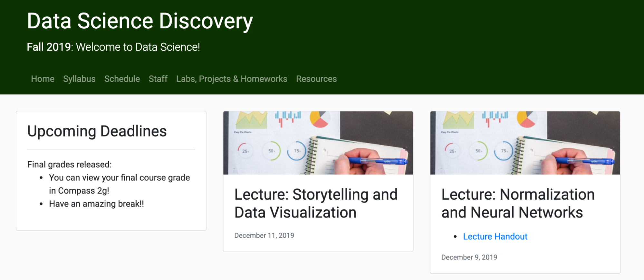
Task: Open the Lecture Handout link
Action: 495,237
